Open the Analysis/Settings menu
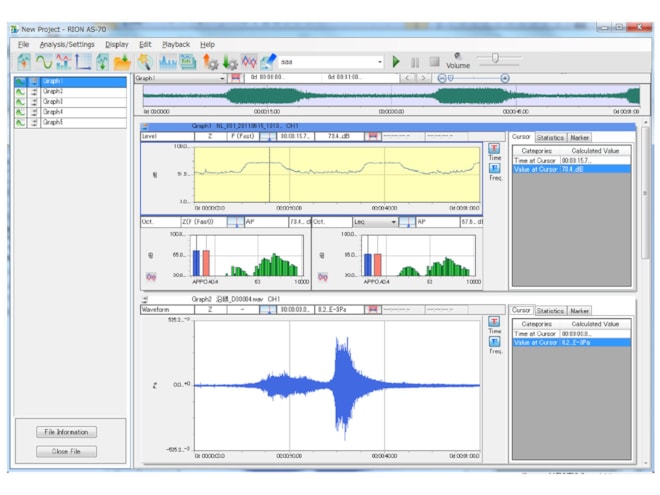This screenshot has width=660, height=495. pos(67,44)
